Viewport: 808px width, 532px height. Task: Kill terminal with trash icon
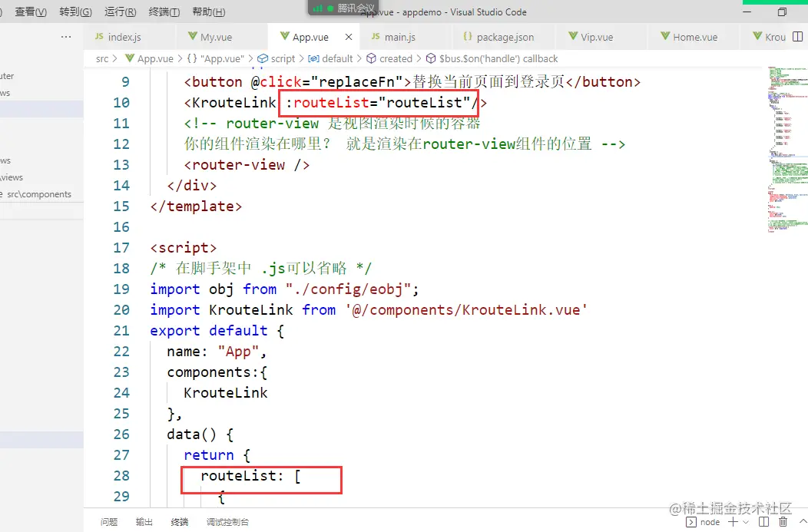coord(783,522)
